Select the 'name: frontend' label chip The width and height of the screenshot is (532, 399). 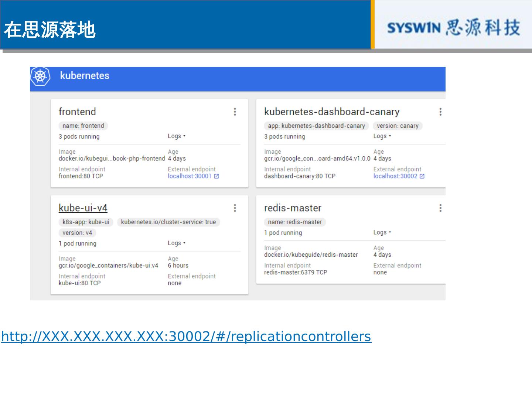coord(83,126)
